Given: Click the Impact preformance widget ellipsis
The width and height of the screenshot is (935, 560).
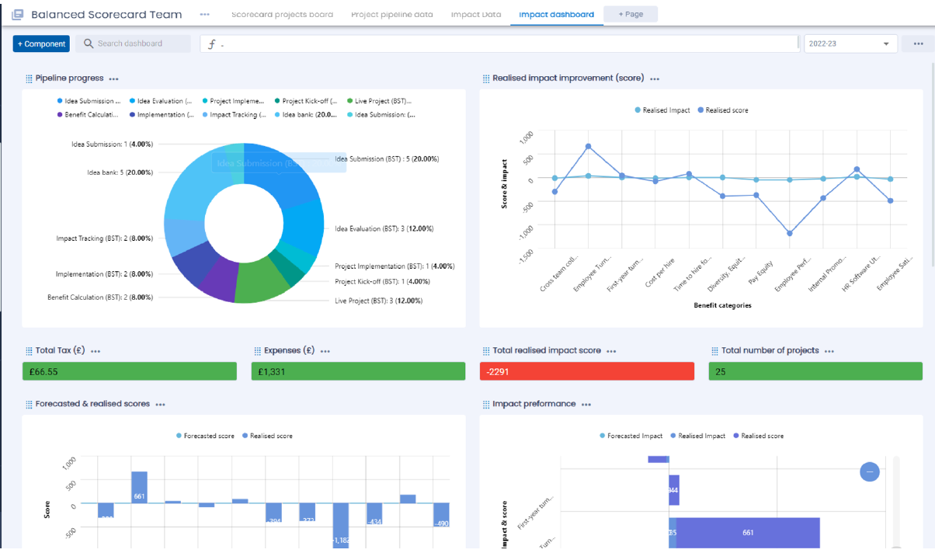Looking at the screenshot, I should 586,405.
